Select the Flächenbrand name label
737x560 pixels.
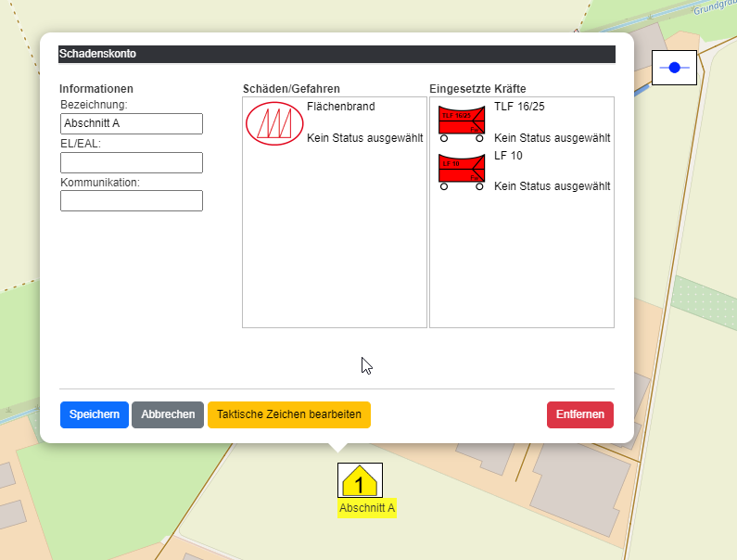340,107
